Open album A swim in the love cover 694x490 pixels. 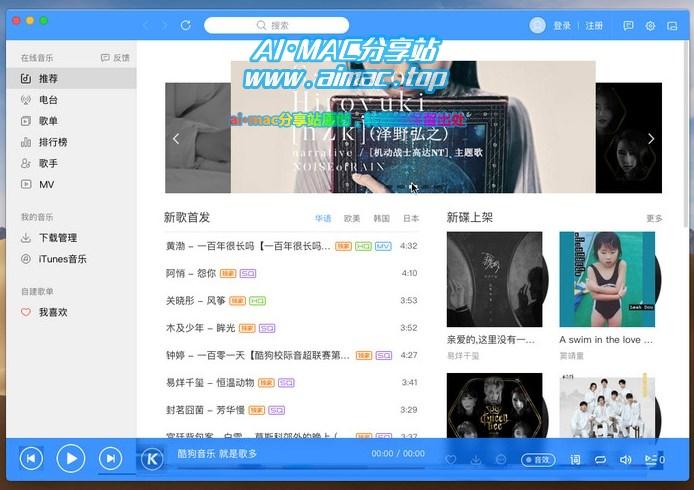607,279
